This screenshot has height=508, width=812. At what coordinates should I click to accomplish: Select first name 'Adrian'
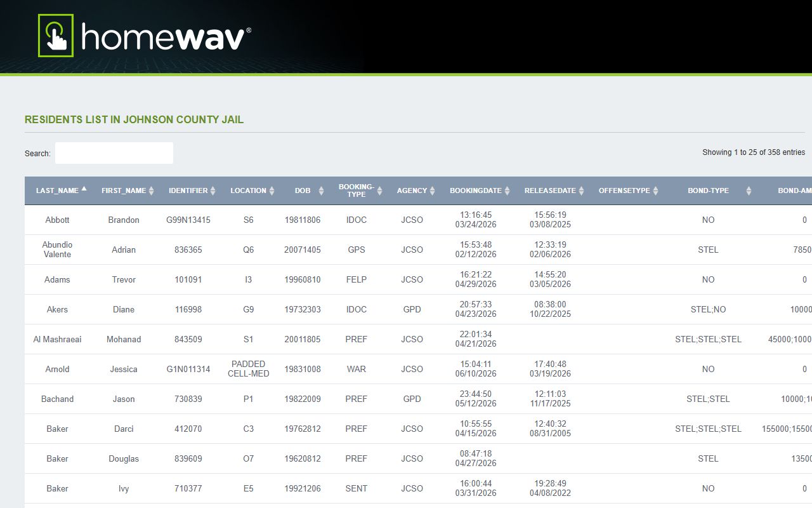(124, 250)
